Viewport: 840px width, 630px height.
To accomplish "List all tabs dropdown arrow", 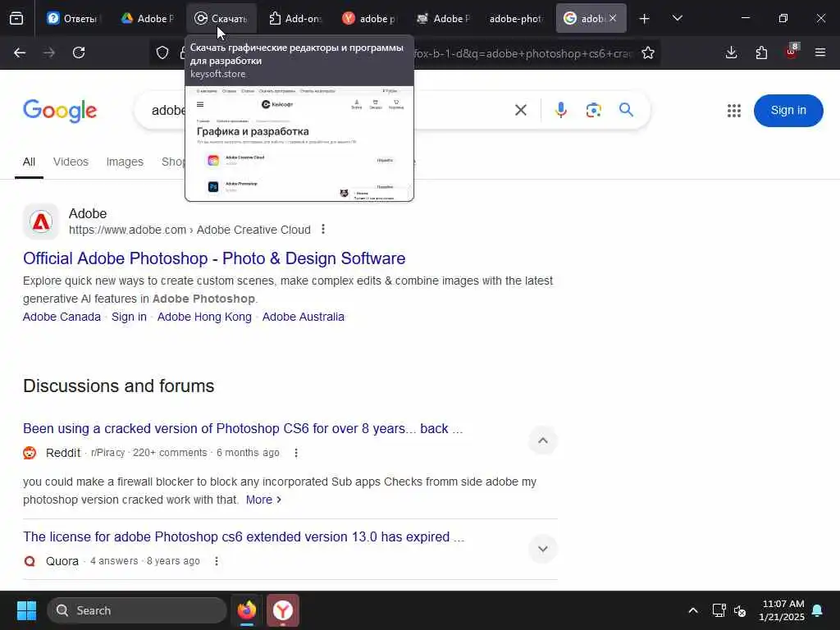I will coord(678,19).
